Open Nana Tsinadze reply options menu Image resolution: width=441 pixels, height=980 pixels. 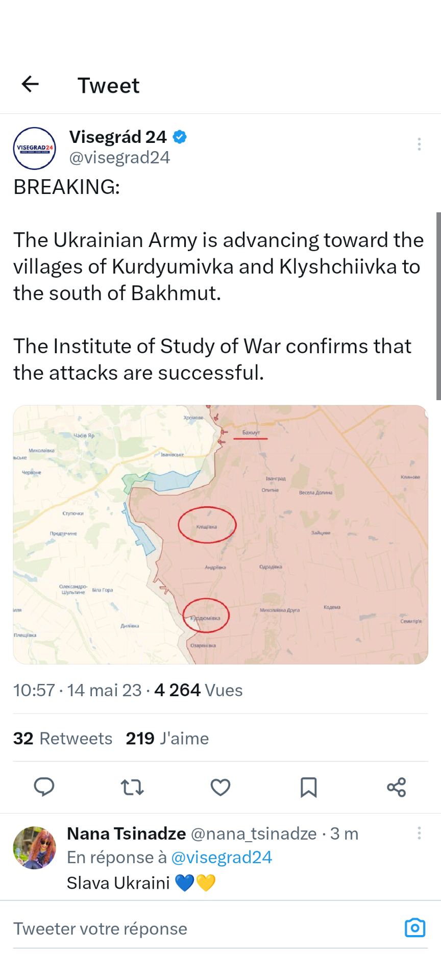point(419,833)
